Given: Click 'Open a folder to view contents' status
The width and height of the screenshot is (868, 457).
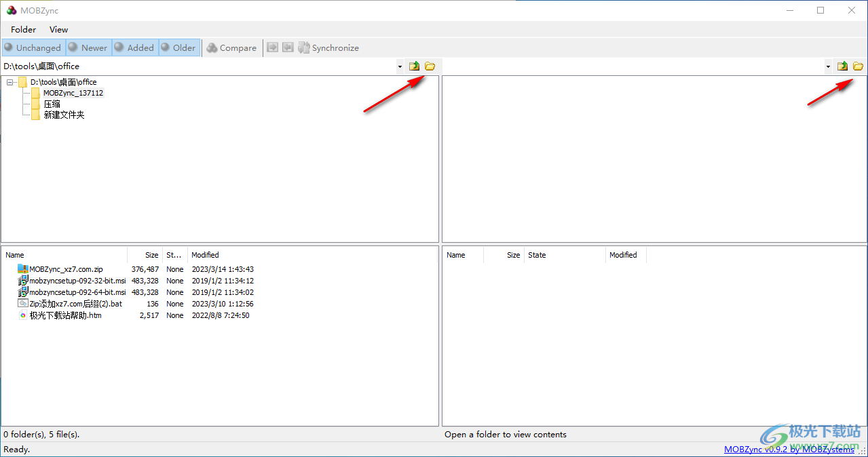Looking at the screenshot, I should (506, 434).
